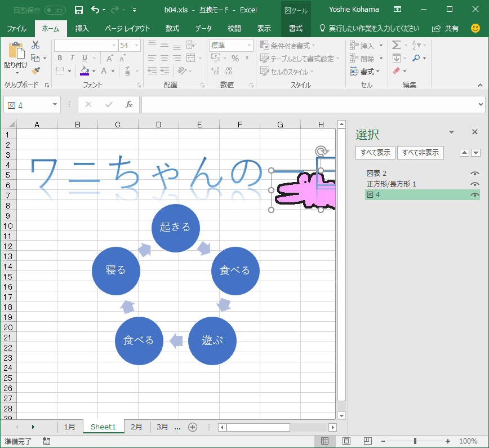Switch to Page Break Preview icon
This screenshot has height=448, width=489.
pyautogui.click(x=368, y=441)
